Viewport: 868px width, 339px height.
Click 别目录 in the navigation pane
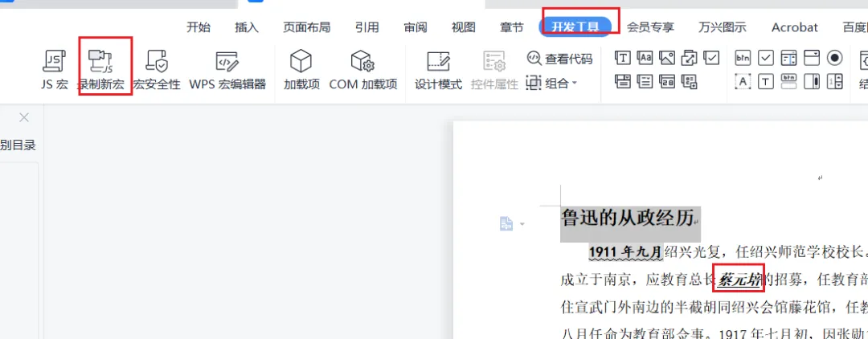click(18, 145)
